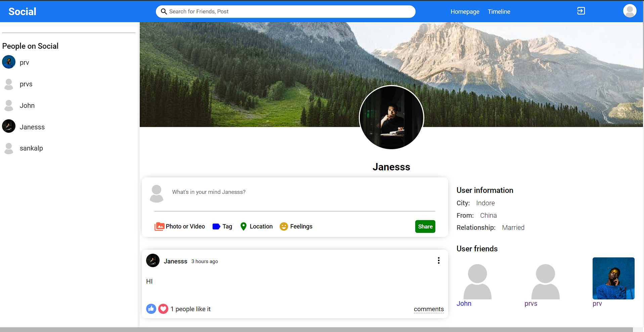Viewport: 644px width, 332px height.
Task: Click Janesss's avatar in People on Social
Action: (x=9, y=126)
